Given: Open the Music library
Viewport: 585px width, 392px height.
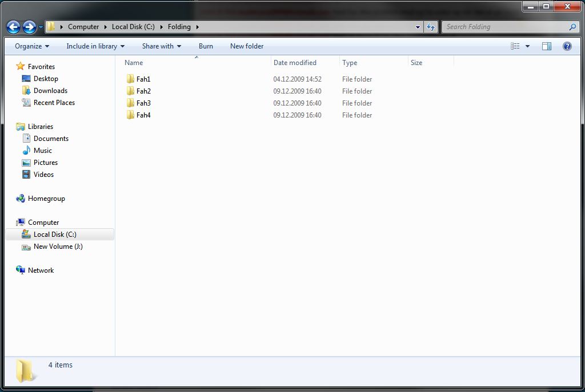Looking at the screenshot, I should click(42, 150).
